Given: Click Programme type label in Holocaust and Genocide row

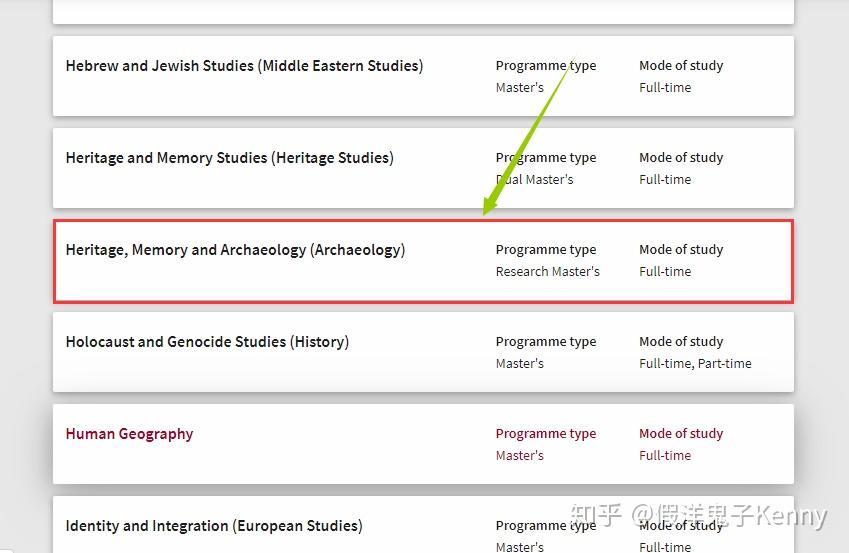Looking at the screenshot, I should [x=545, y=342].
